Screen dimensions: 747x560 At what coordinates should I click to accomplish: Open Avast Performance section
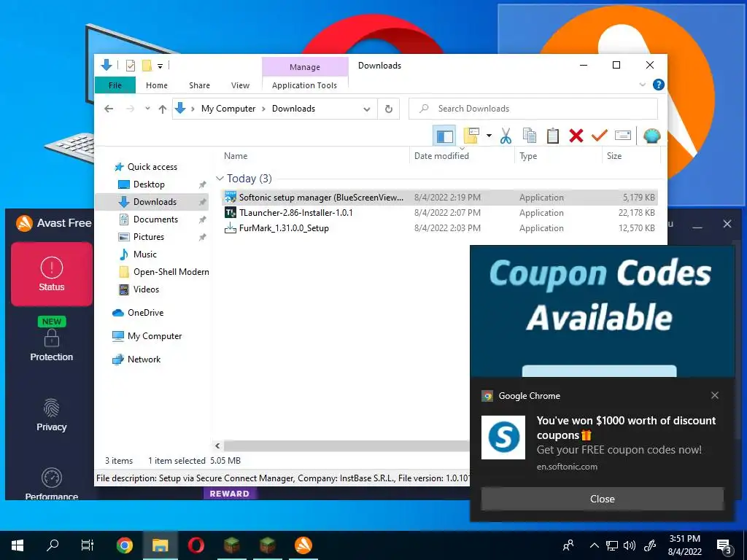pyautogui.click(x=52, y=484)
